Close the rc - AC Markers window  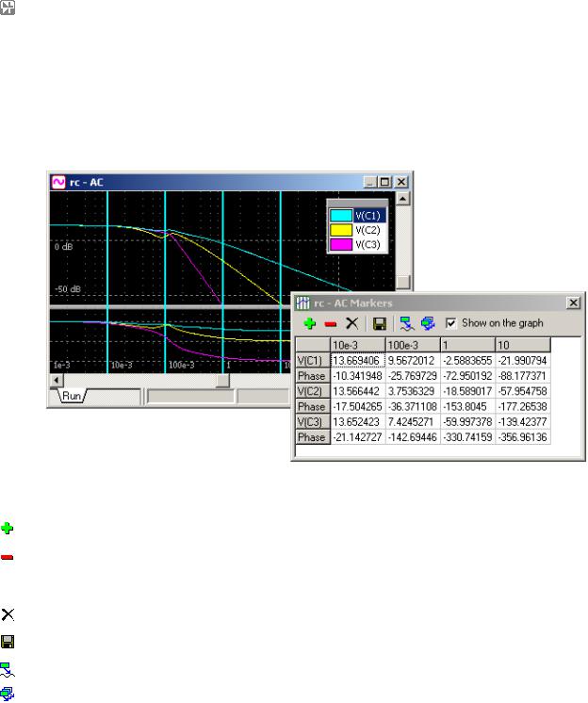[x=573, y=302]
